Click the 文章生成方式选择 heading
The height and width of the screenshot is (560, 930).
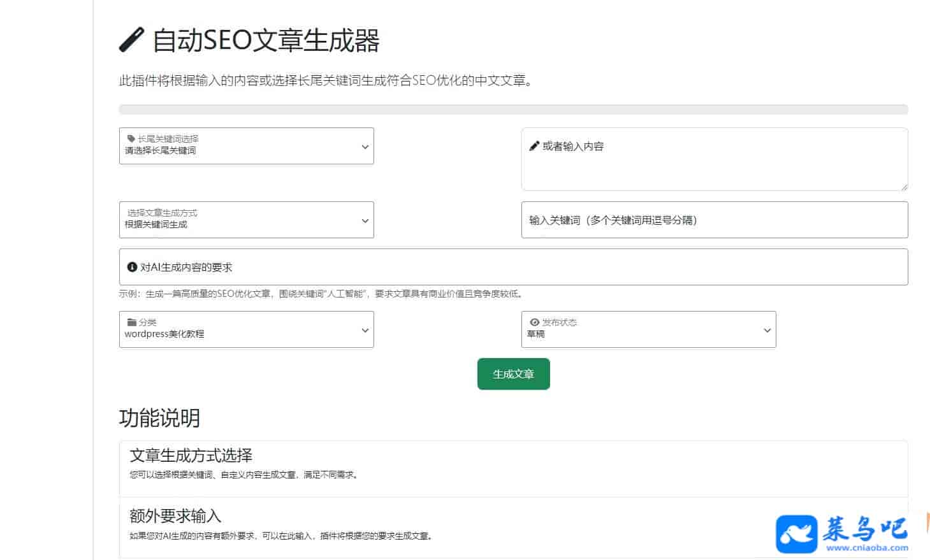[191, 456]
